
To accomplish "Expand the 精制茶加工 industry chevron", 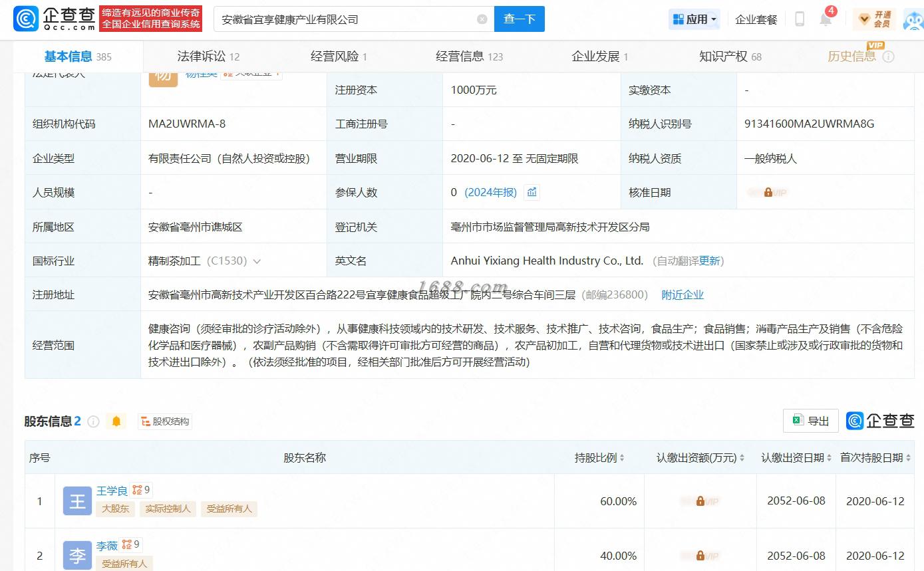I will (x=257, y=261).
